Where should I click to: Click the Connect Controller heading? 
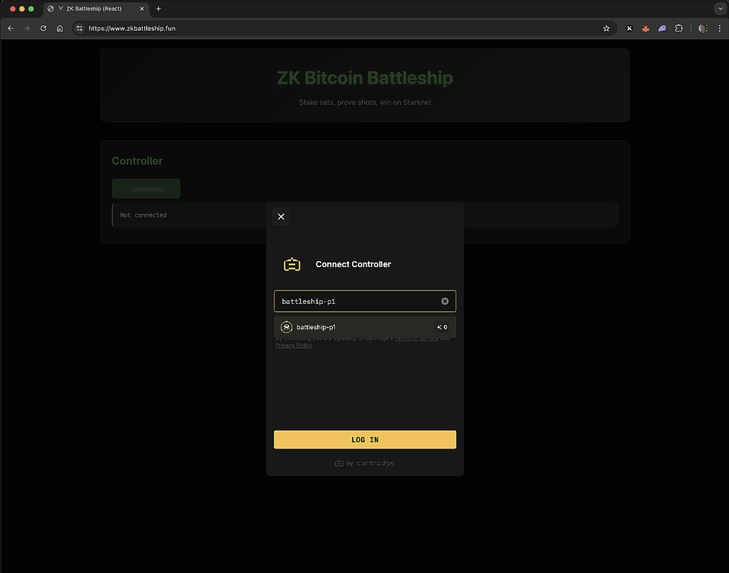[x=353, y=264]
